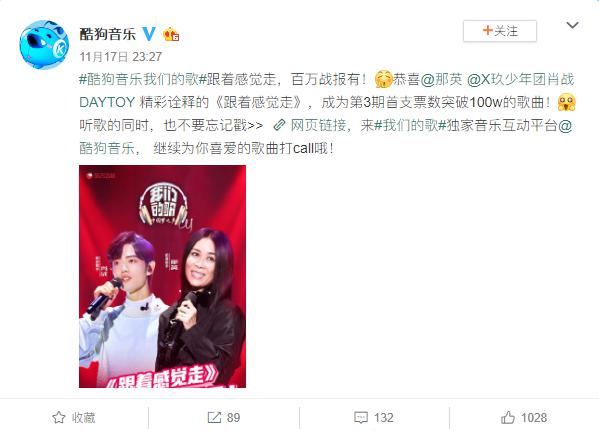Viewport: 599px width, 431px height.
Task: Open the 网页链接 web link
Action: coord(318,125)
